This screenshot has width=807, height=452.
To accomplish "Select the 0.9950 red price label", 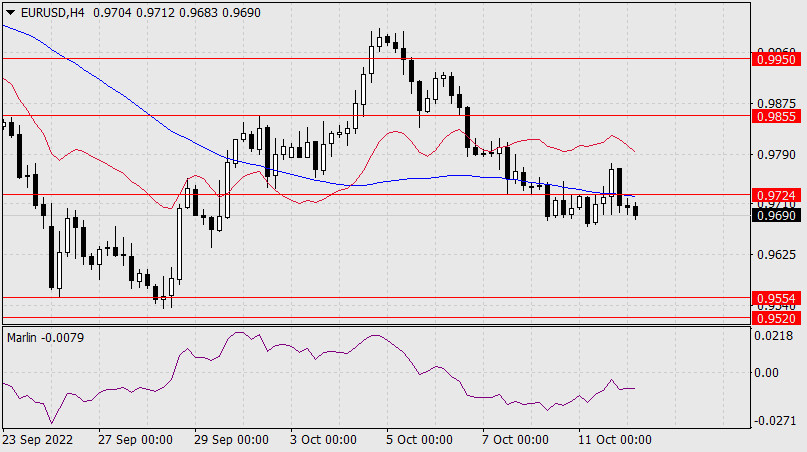I will (777, 59).
